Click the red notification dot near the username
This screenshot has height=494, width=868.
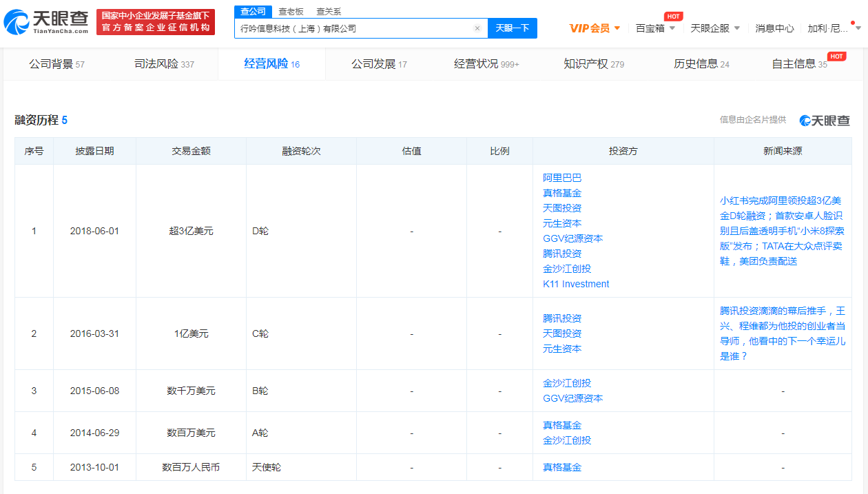pos(853,23)
